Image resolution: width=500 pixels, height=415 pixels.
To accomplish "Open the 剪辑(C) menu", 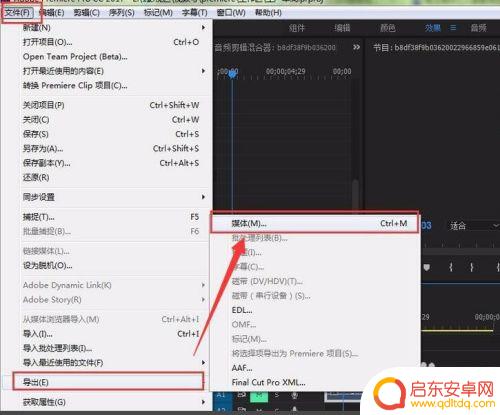I will point(87,13).
